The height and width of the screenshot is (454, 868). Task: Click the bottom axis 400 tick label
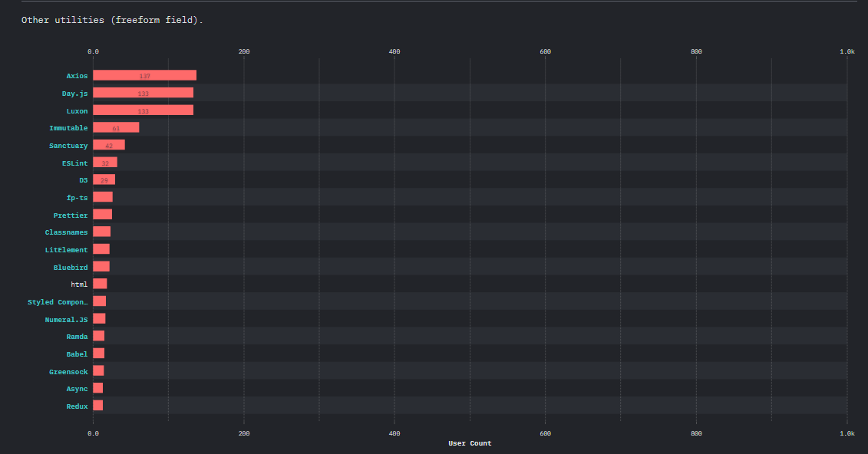click(394, 433)
